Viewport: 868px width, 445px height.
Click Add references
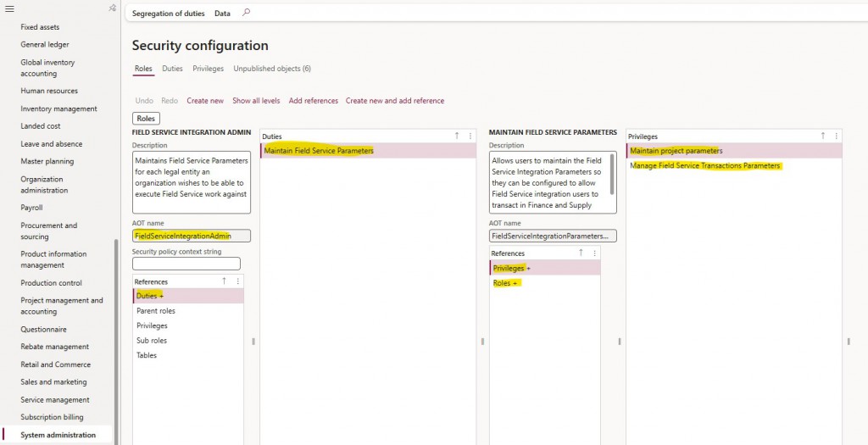pyautogui.click(x=314, y=101)
